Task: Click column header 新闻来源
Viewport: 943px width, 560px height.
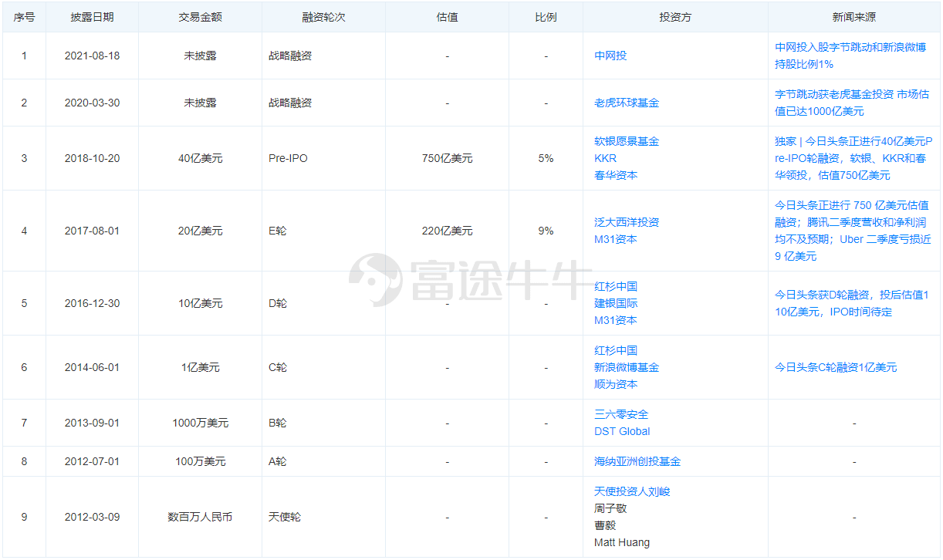Action: (854, 16)
